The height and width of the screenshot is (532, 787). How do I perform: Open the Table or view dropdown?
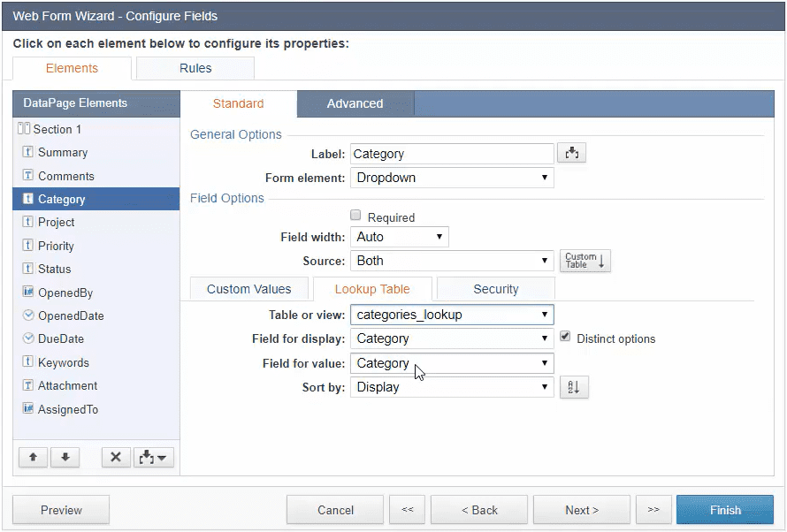(x=452, y=315)
